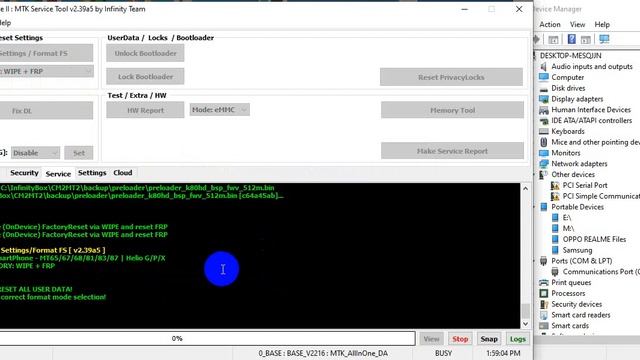640x360 pixels.
Task: Open Device Manager's Help menu
Action: click(602, 24)
